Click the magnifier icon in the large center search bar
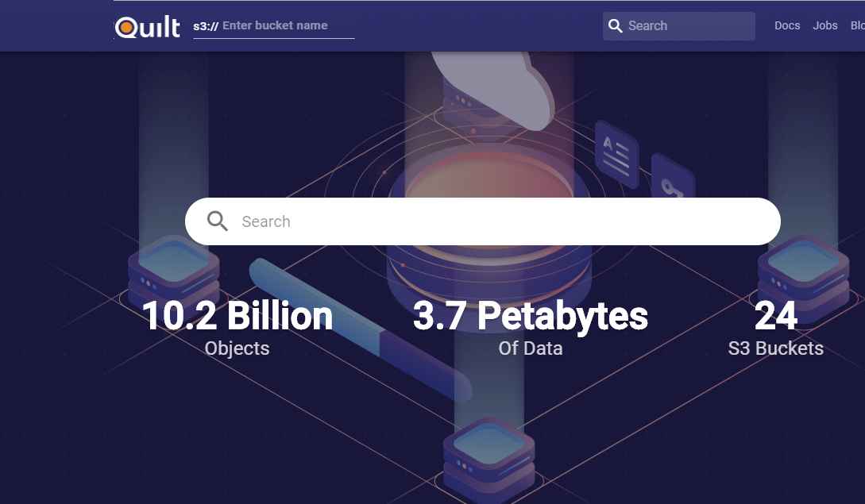This screenshot has height=504, width=865. coord(218,221)
